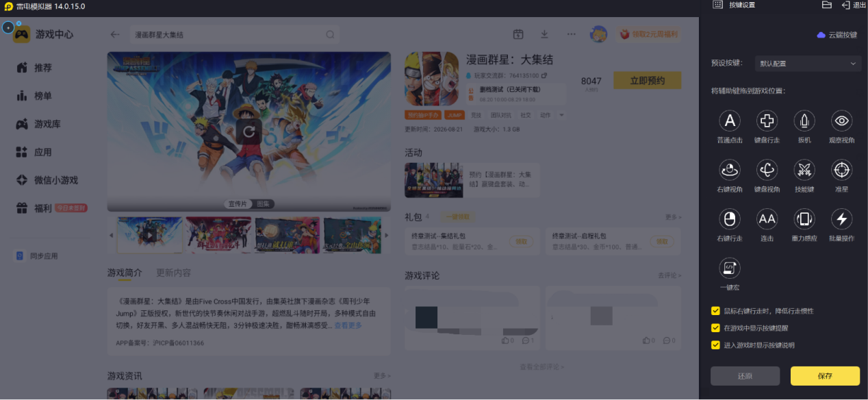Go back with the left arrow
This screenshot has width=868, height=400.
pyautogui.click(x=115, y=34)
